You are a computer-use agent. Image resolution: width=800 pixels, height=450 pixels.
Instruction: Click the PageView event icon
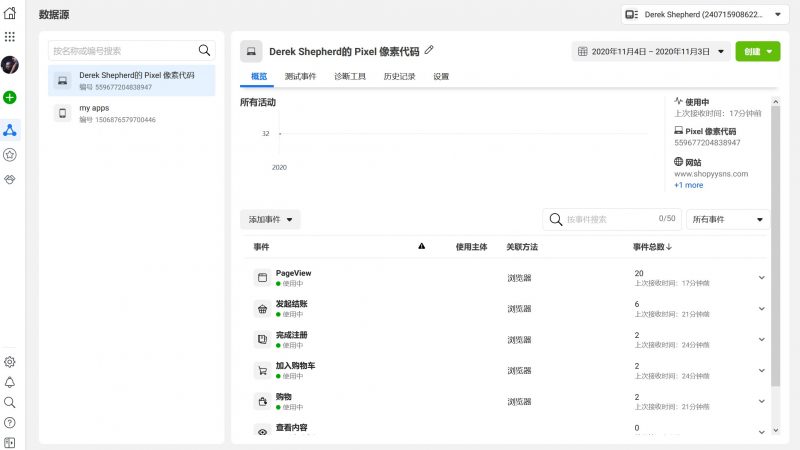click(262, 278)
